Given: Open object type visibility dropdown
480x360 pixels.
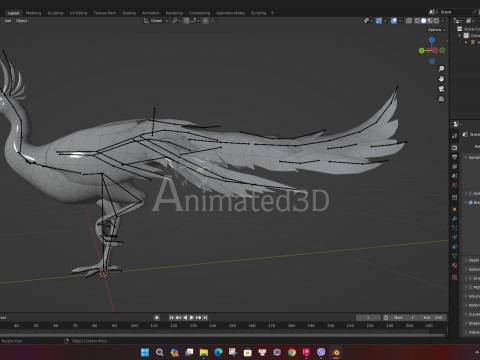Looking at the screenshot, I should pyautogui.click(x=368, y=21).
